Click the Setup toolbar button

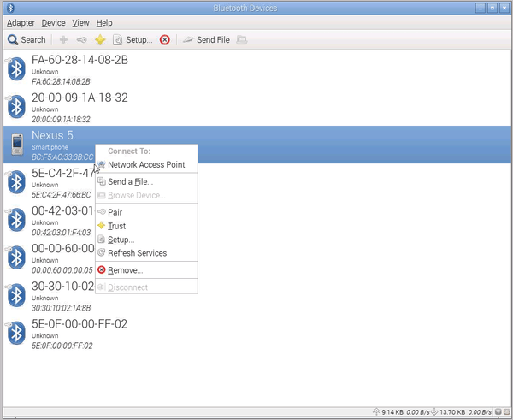tap(133, 39)
